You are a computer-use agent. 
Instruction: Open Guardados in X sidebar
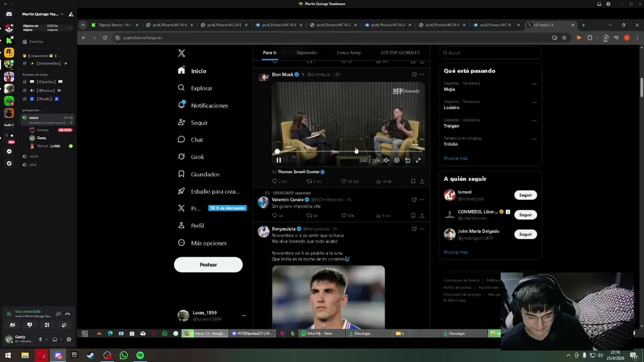tap(199, 174)
